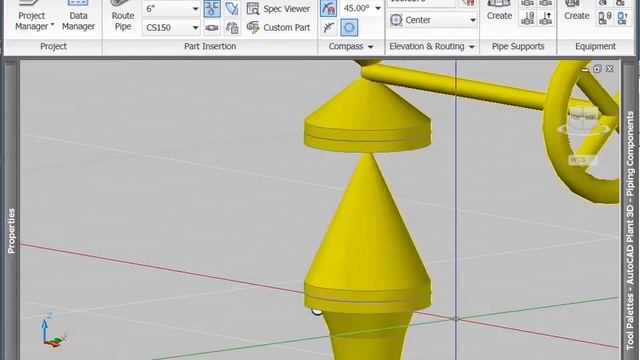The width and height of the screenshot is (640, 360).
Task: Toggle the highlighted fitting icon beside the size box
Action: tap(212, 9)
